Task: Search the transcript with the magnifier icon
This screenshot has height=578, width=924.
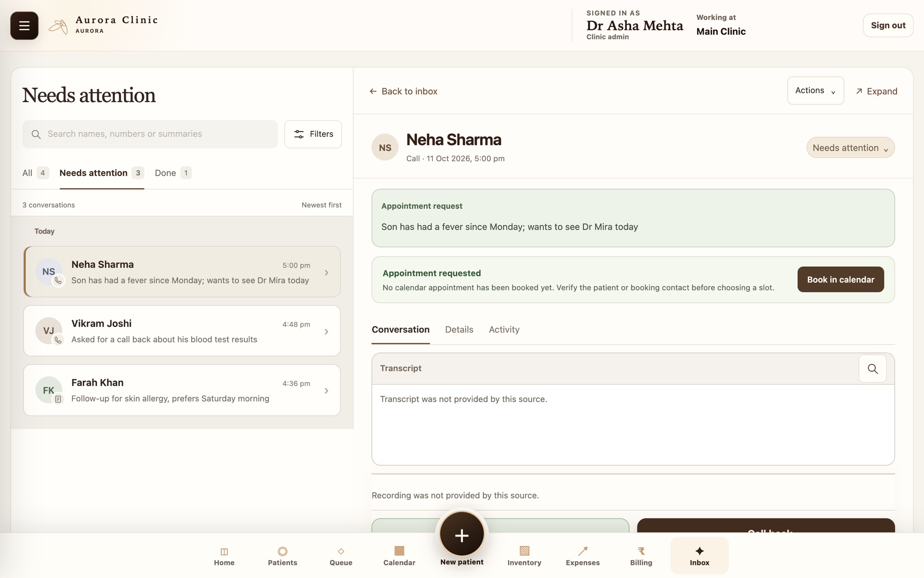Action: pyautogui.click(x=872, y=369)
